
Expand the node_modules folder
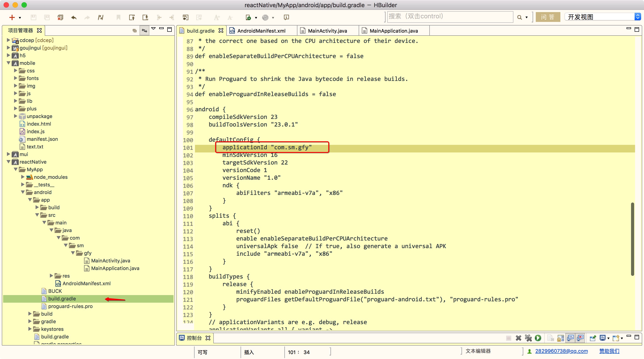click(23, 177)
